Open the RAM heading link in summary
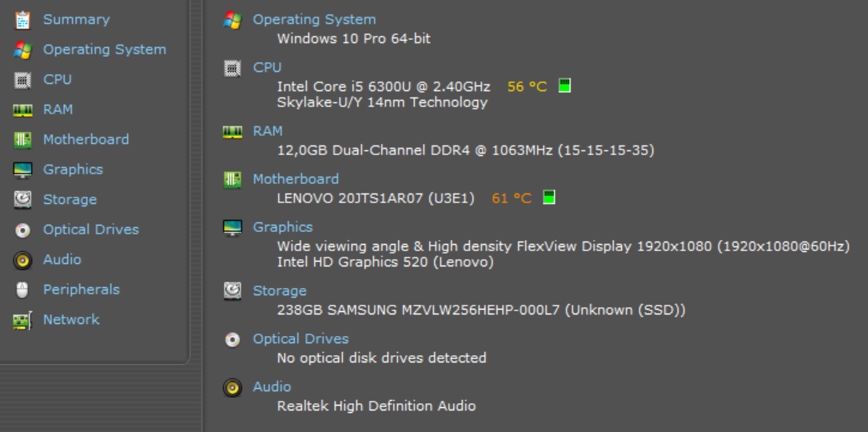The image size is (868, 432). [x=268, y=131]
